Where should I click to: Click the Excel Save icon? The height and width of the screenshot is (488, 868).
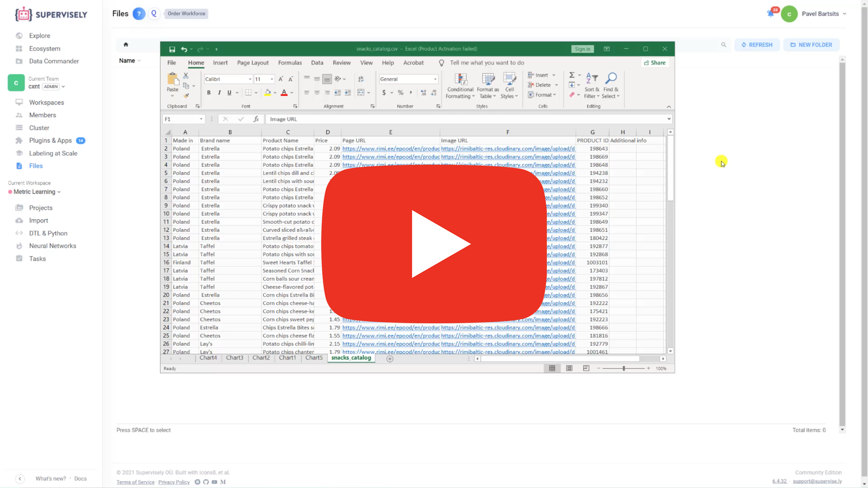(172, 49)
